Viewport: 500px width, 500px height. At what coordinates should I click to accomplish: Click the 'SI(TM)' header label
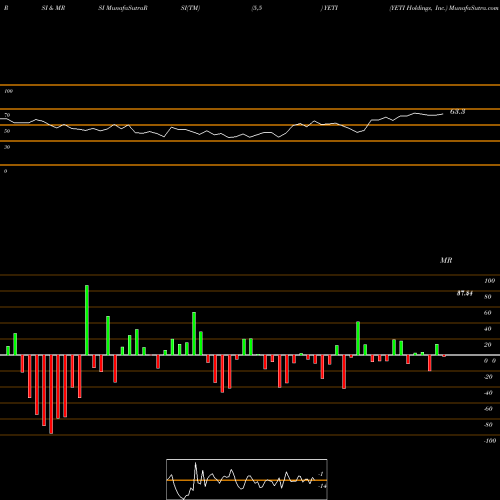tap(190, 8)
